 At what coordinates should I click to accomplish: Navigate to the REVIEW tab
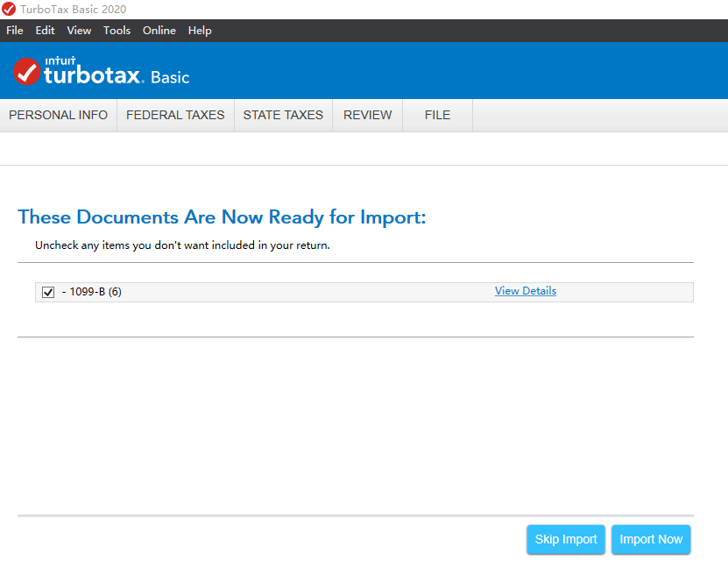[367, 115]
